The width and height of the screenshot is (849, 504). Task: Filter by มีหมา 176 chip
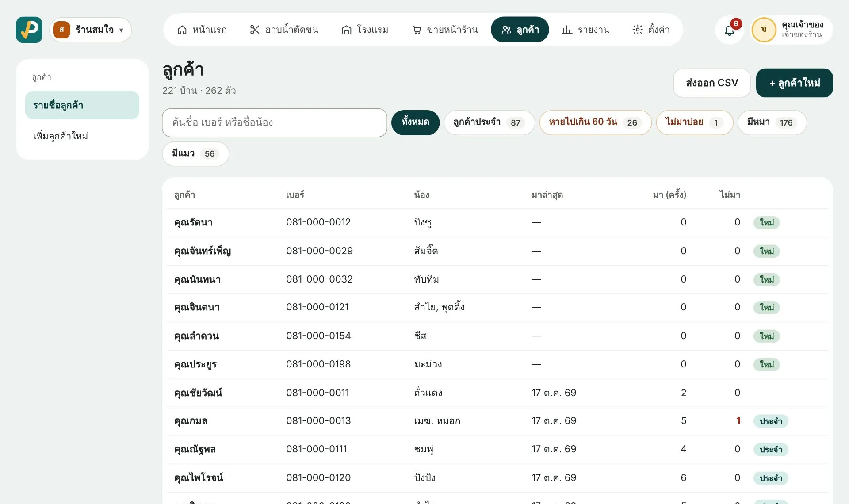(x=772, y=122)
